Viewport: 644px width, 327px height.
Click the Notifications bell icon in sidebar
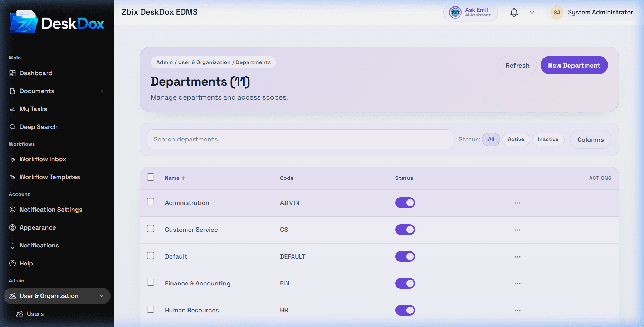tap(13, 246)
